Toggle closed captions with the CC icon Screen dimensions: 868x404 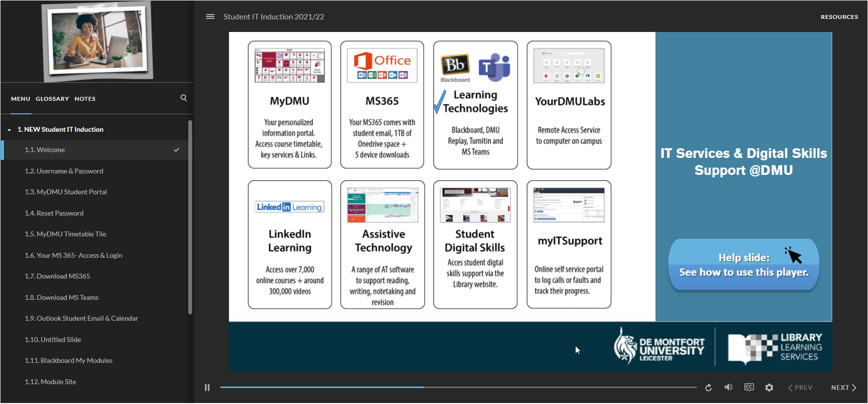749,387
